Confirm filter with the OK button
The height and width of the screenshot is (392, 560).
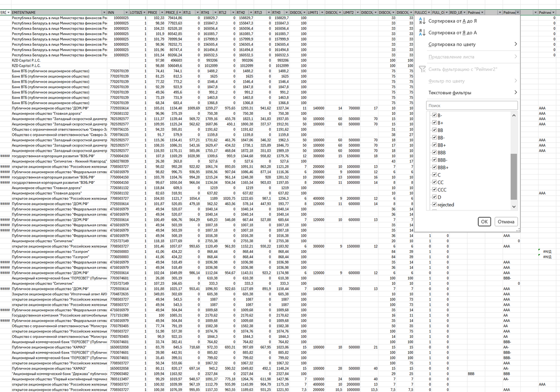484,222
